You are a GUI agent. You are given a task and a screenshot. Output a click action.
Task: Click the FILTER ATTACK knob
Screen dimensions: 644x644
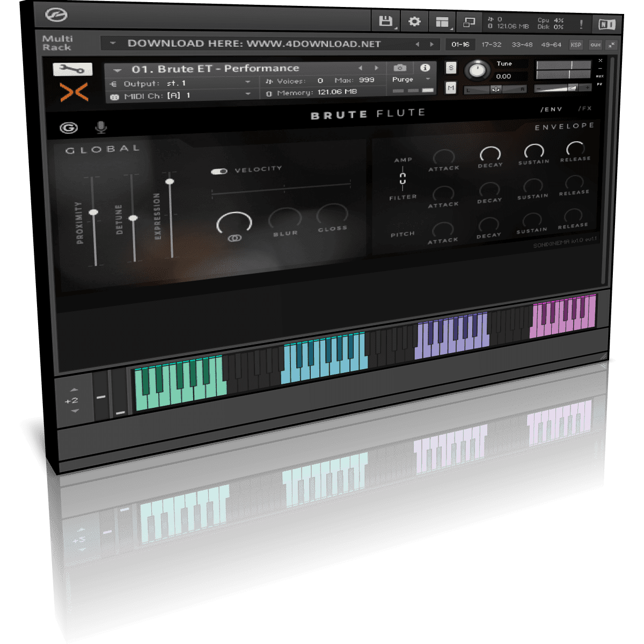[443, 193]
